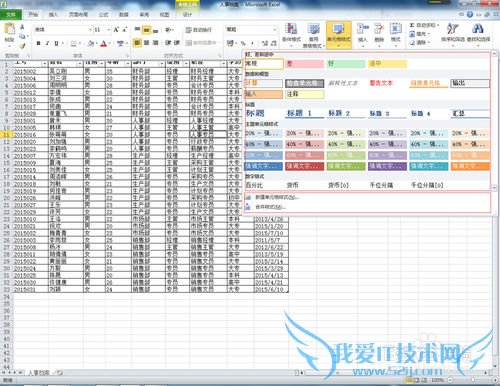Viewport: 500px width, 386px height.
Task: Apply the pink 差 Bad style
Action: pos(304,64)
